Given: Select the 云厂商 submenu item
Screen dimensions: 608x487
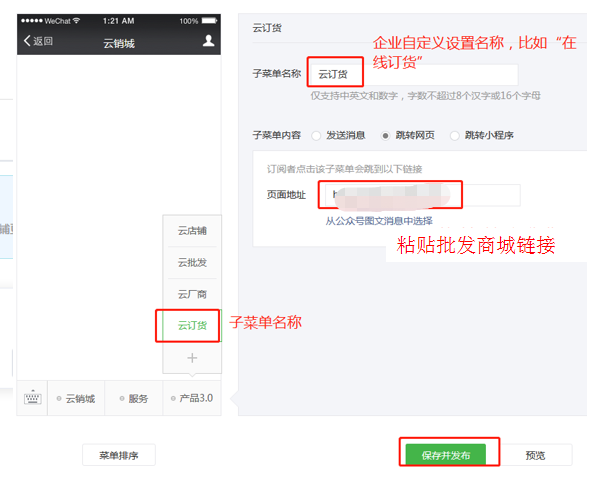Looking at the screenshot, I should 192,294.
